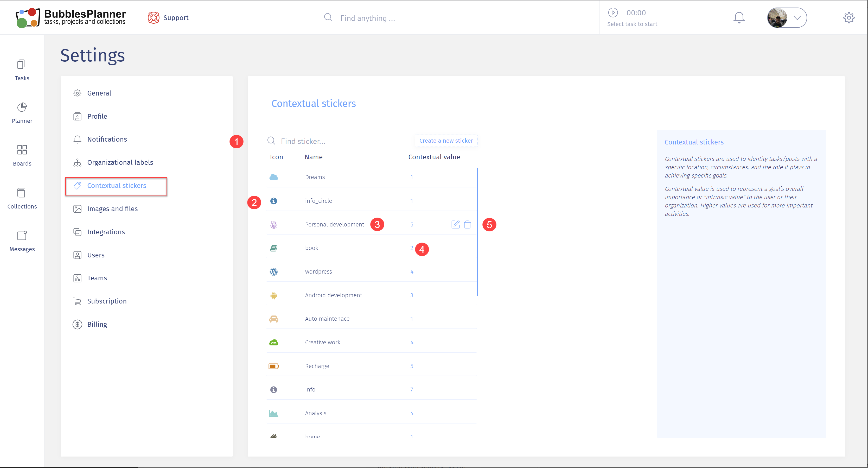Click the Support link
The width and height of the screenshot is (868, 468).
pos(176,17)
